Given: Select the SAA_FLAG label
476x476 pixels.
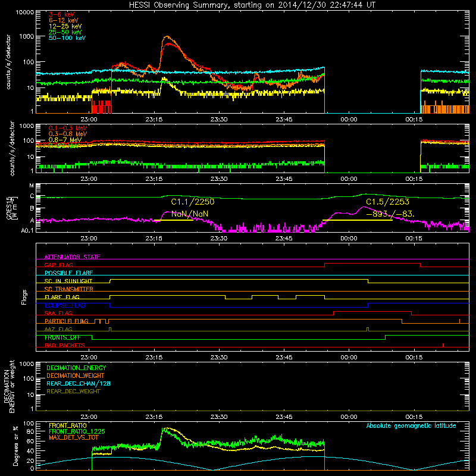Looking at the screenshot, I should tap(58, 313).
